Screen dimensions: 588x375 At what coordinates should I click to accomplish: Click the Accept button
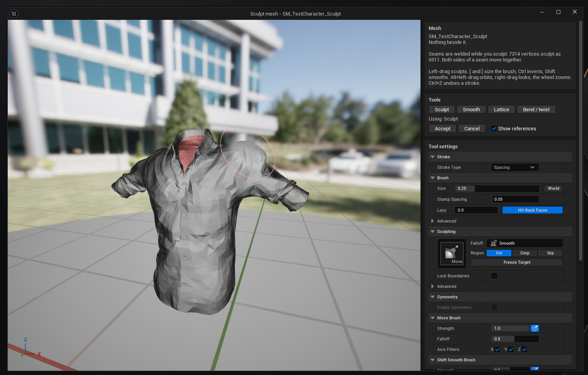[443, 128]
